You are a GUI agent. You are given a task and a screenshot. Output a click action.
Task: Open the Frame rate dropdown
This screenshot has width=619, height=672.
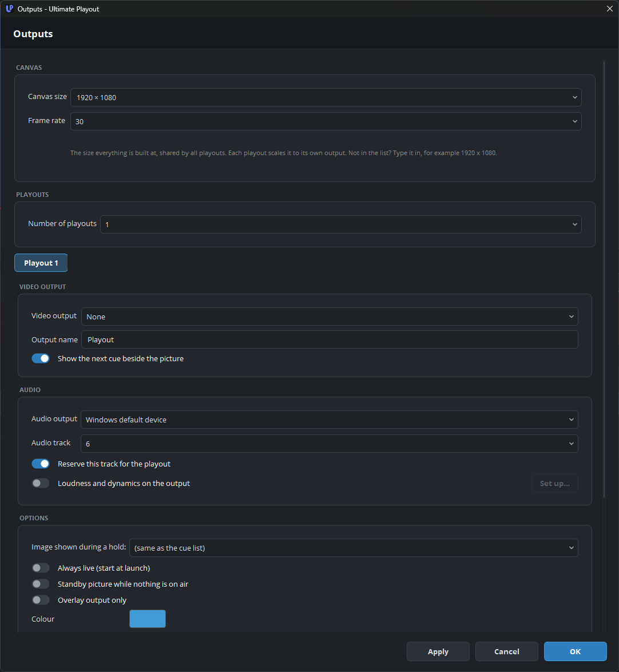(326, 121)
